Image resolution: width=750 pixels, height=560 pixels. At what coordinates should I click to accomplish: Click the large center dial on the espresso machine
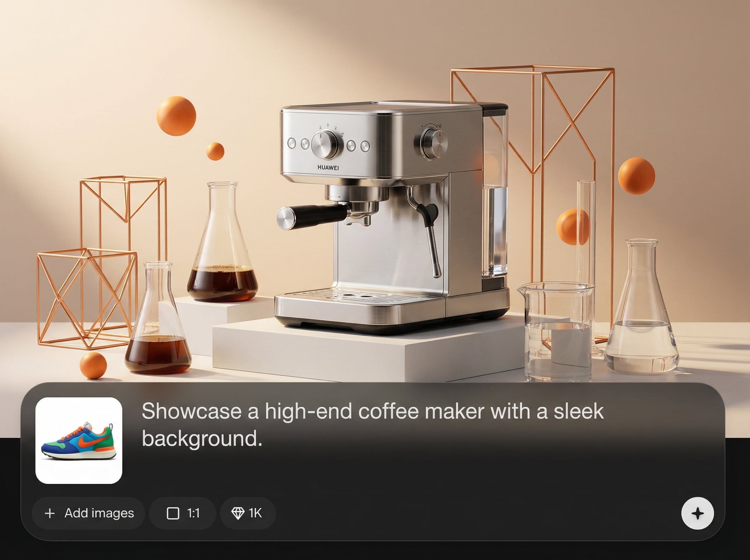tap(324, 145)
